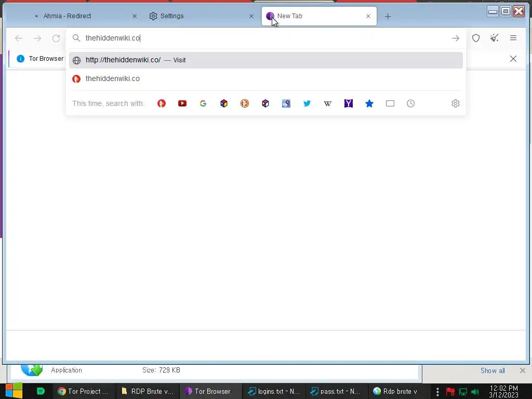Click the magnifier icon in address bar
532x399 pixels.
[x=76, y=38]
